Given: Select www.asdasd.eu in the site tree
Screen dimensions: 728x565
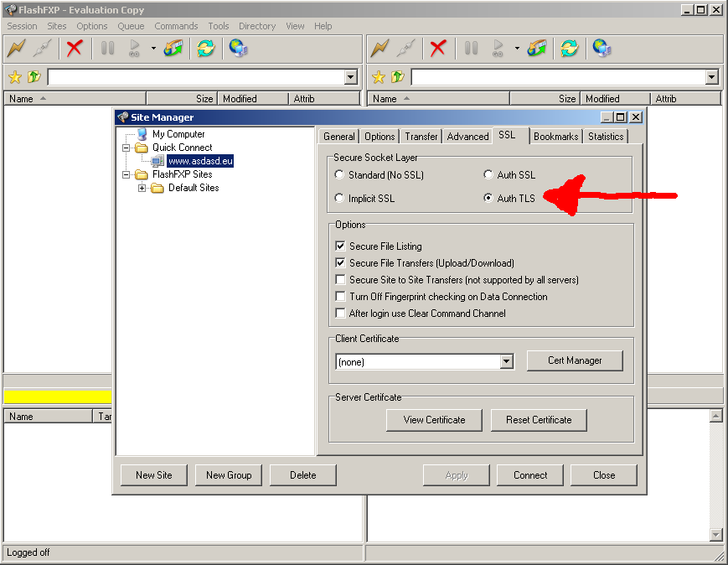Looking at the screenshot, I should [x=200, y=161].
